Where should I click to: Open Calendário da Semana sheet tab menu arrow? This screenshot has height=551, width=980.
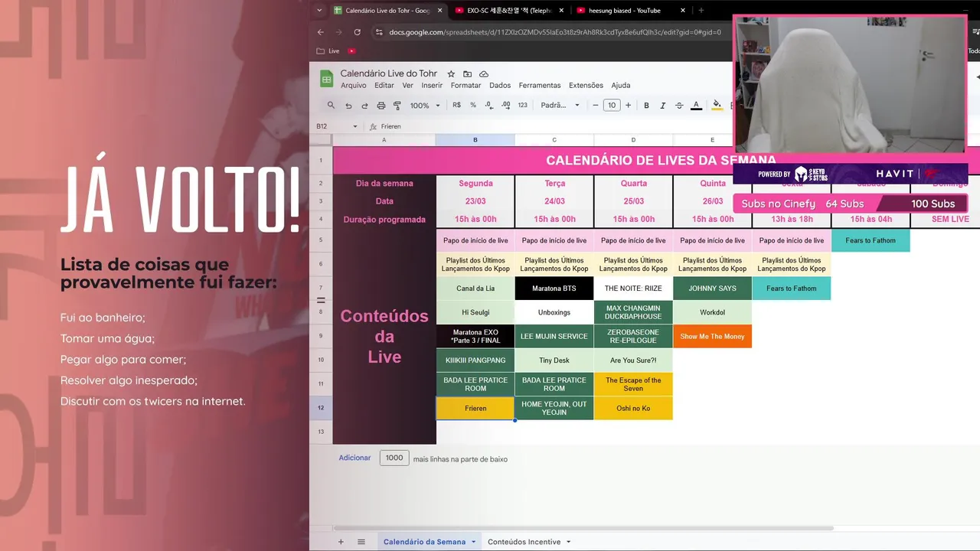[473, 542]
